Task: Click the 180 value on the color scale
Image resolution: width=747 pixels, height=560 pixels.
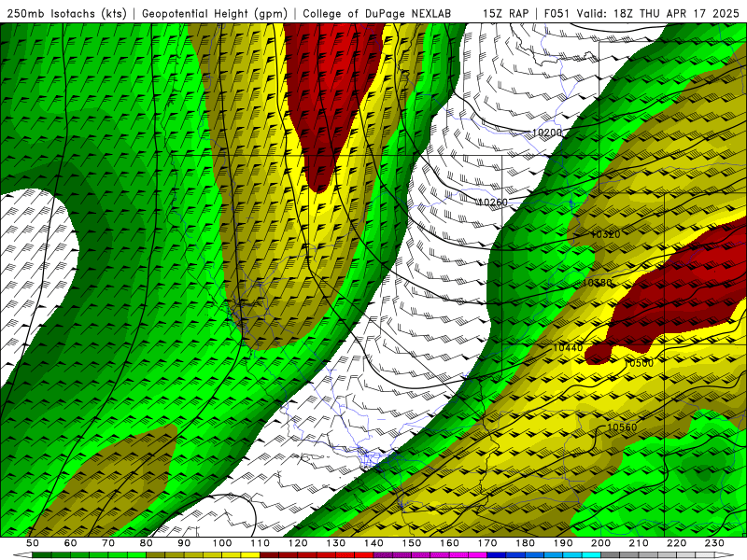Action: (525, 543)
